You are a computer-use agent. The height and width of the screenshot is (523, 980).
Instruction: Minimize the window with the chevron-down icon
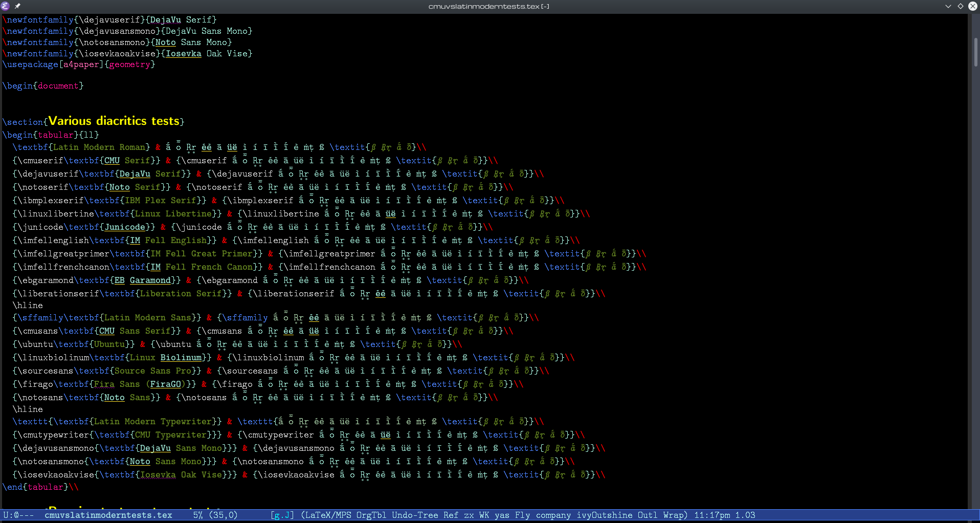(948, 6)
